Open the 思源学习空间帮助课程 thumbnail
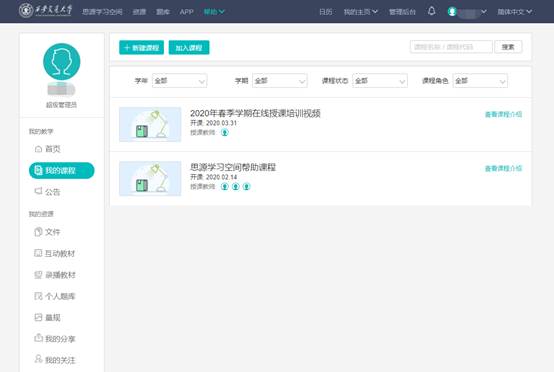 (x=150, y=178)
